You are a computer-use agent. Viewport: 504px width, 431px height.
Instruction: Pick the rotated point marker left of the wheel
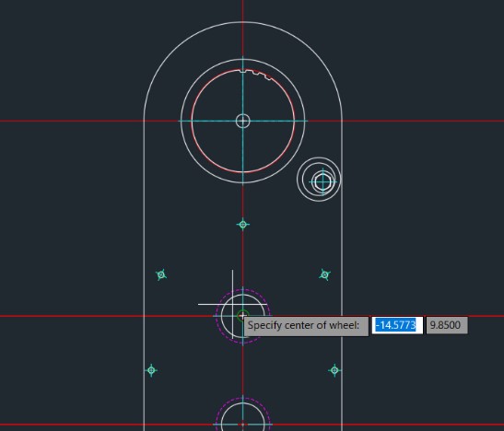coord(161,274)
